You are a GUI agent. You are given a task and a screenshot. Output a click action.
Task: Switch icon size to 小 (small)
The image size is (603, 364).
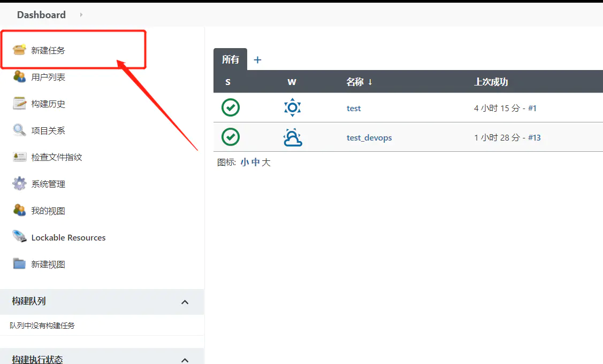click(x=245, y=162)
